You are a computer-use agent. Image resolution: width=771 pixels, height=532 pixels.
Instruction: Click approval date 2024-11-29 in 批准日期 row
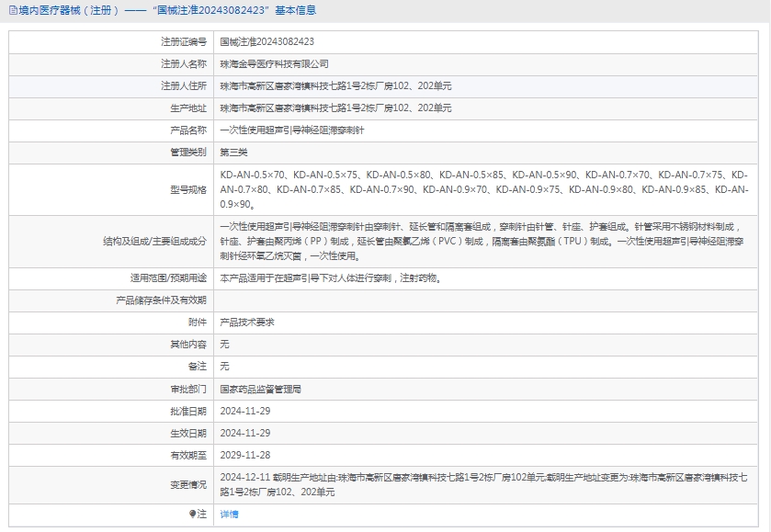244,411
